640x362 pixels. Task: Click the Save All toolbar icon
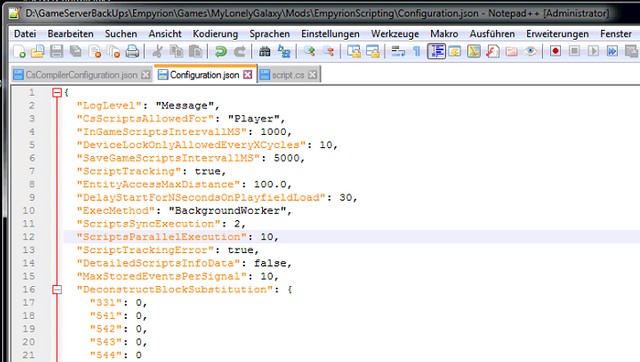(x=76, y=51)
